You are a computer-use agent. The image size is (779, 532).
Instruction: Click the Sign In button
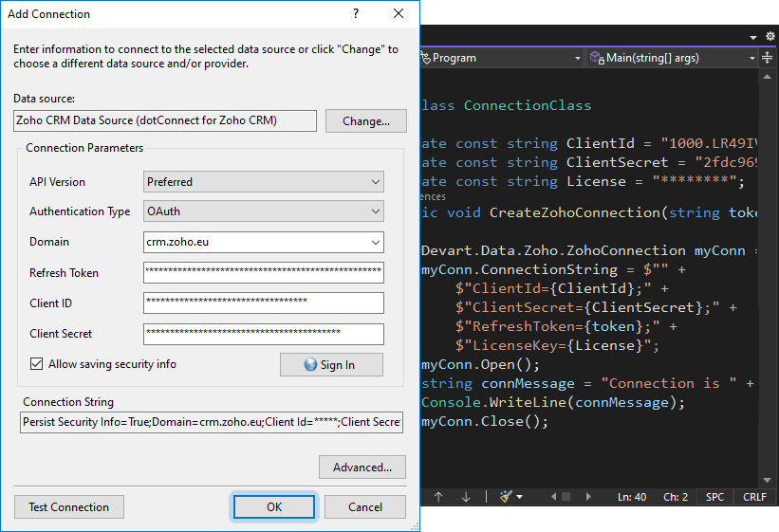331,364
